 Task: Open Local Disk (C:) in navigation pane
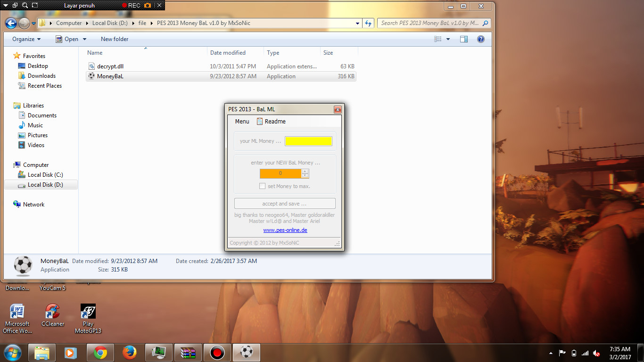pos(45,175)
